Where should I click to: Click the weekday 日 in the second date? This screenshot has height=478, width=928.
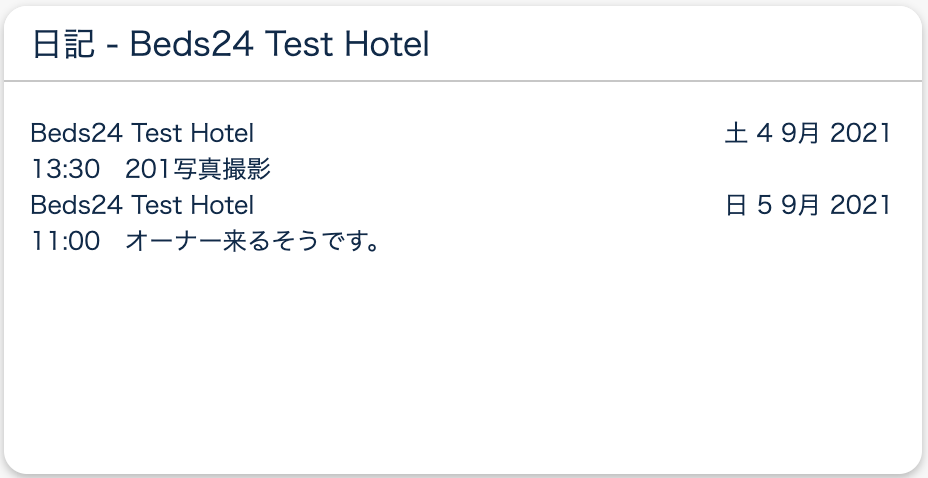click(x=736, y=206)
